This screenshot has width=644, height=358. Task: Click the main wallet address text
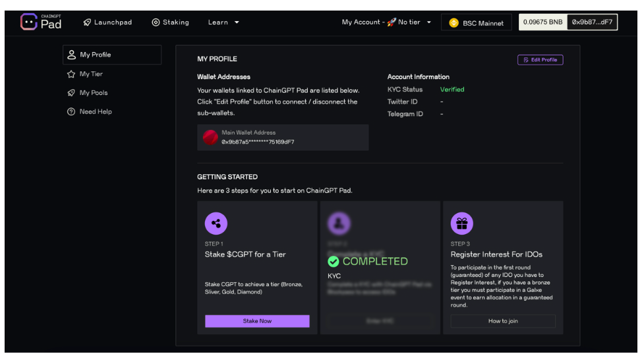[258, 142]
